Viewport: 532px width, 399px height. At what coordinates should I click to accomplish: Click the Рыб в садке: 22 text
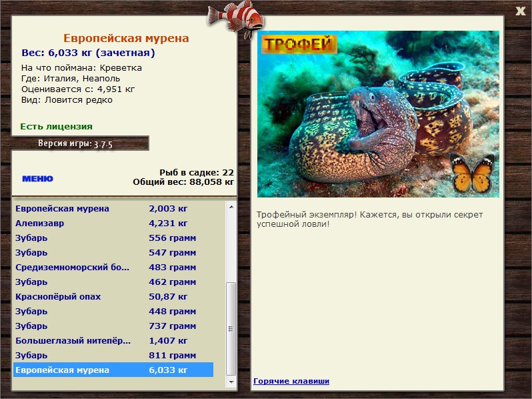[197, 172]
